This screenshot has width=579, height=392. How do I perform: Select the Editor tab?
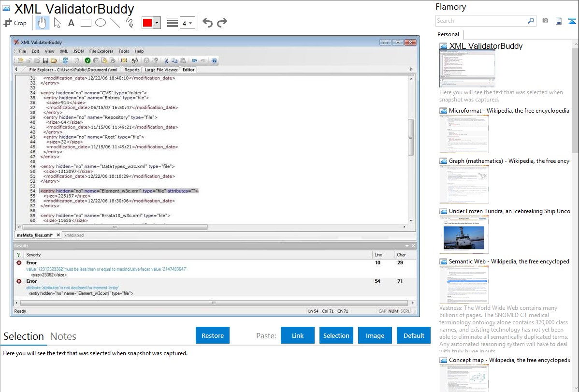tap(188, 70)
